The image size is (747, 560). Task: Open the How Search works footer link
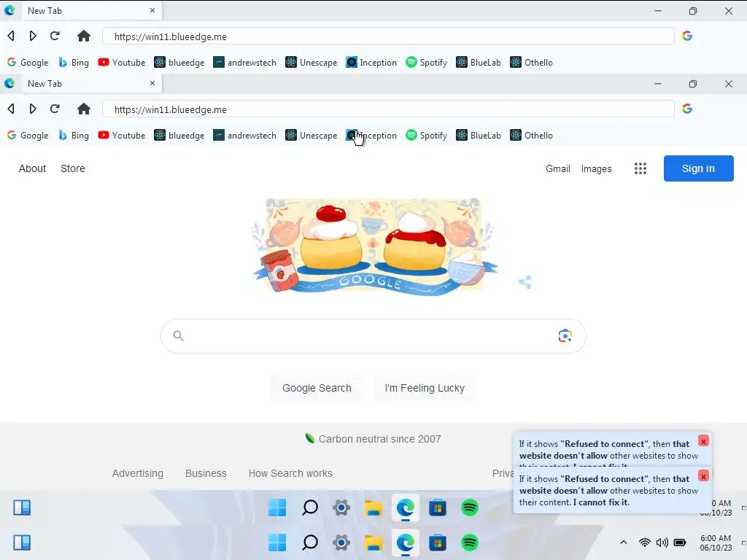click(x=290, y=473)
